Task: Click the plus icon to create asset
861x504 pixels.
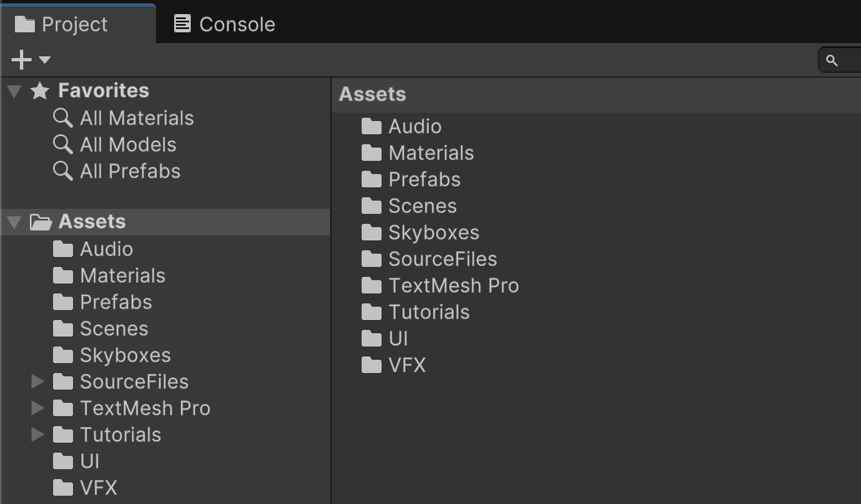Action: point(21,60)
